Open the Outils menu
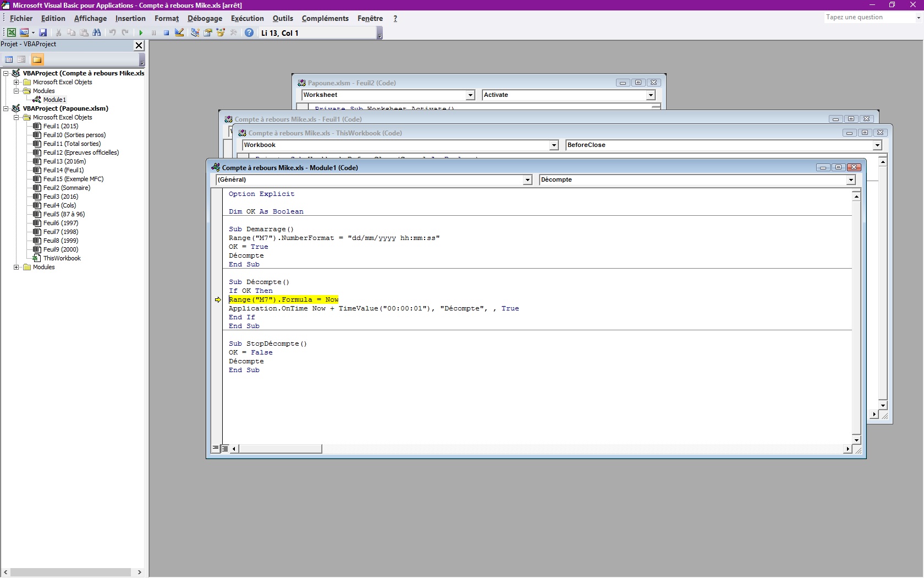 click(x=283, y=18)
